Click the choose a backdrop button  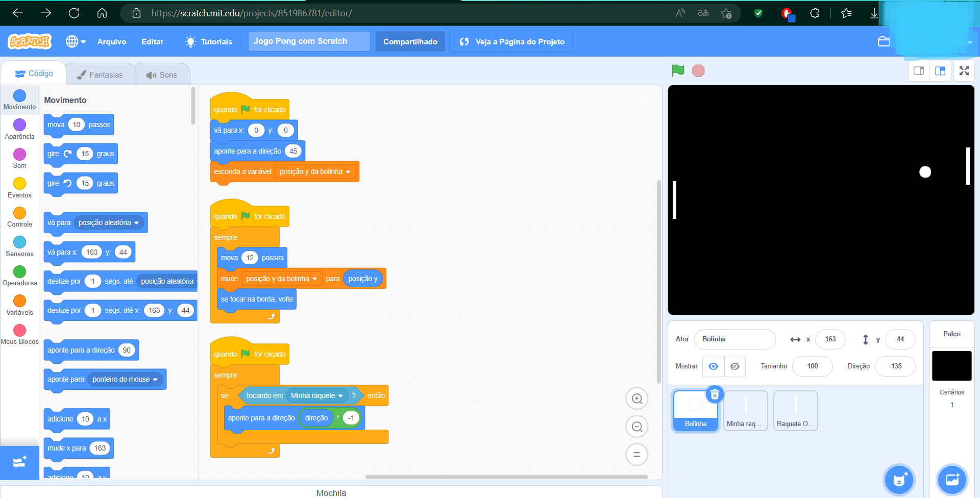[x=952, y=480]
